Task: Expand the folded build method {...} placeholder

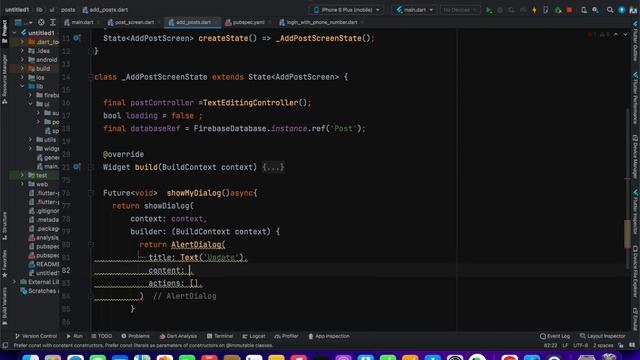Action: [273, 167]
